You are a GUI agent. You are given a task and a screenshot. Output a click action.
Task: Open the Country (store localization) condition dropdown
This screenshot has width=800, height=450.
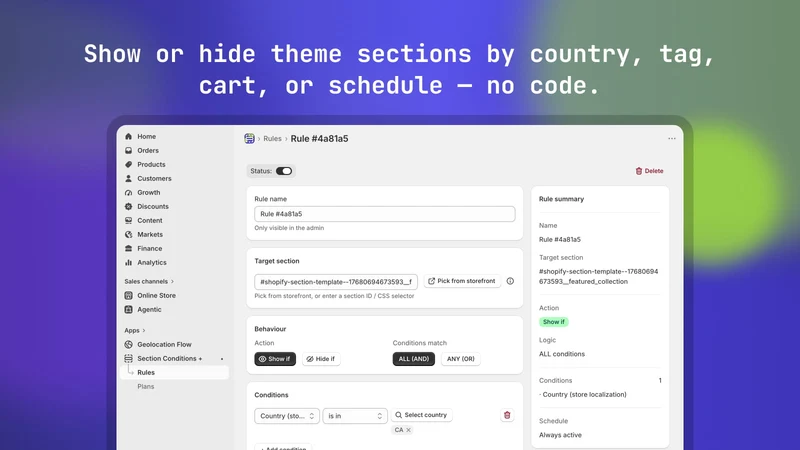(287, 416)
